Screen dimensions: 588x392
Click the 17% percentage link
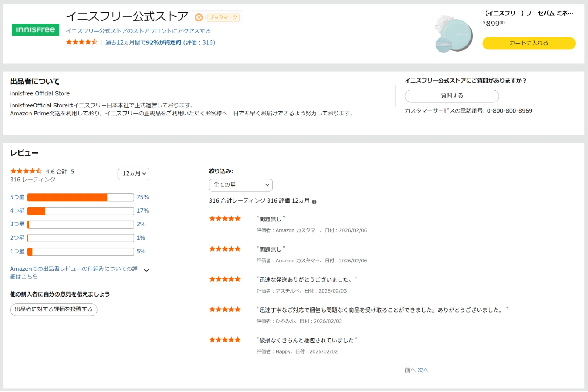[x=143, y=211]
